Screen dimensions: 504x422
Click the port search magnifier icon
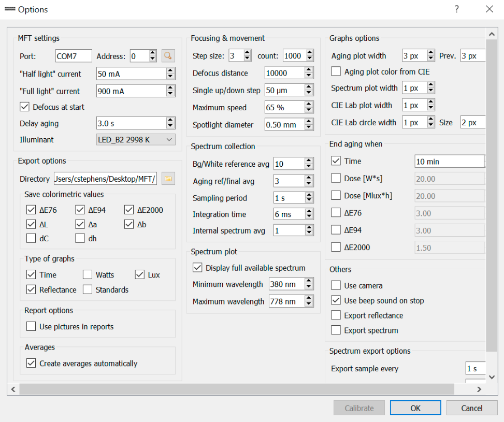pyautogui.click(x=168, y=56)
